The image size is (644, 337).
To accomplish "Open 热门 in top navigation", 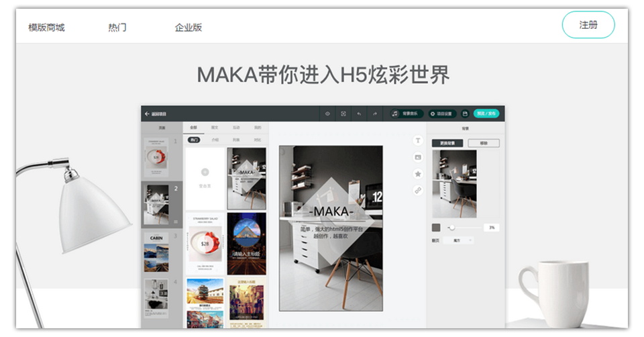I will pyautogui.click(x=117, y=28).
